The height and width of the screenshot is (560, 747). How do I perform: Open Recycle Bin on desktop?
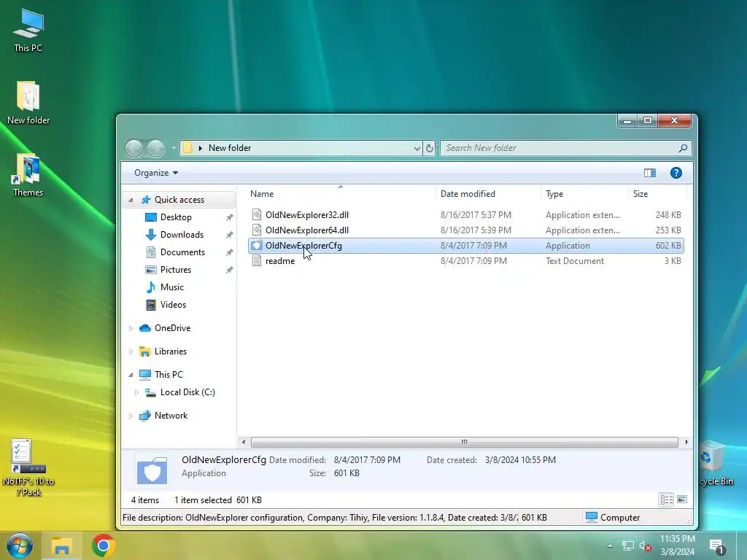tap(715, 464)
